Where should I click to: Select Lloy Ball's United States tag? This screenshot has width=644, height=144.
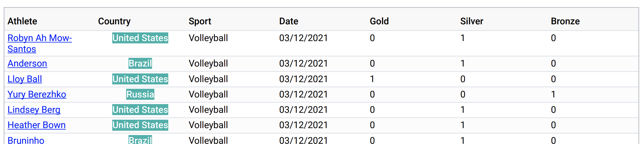coord(140,79)
